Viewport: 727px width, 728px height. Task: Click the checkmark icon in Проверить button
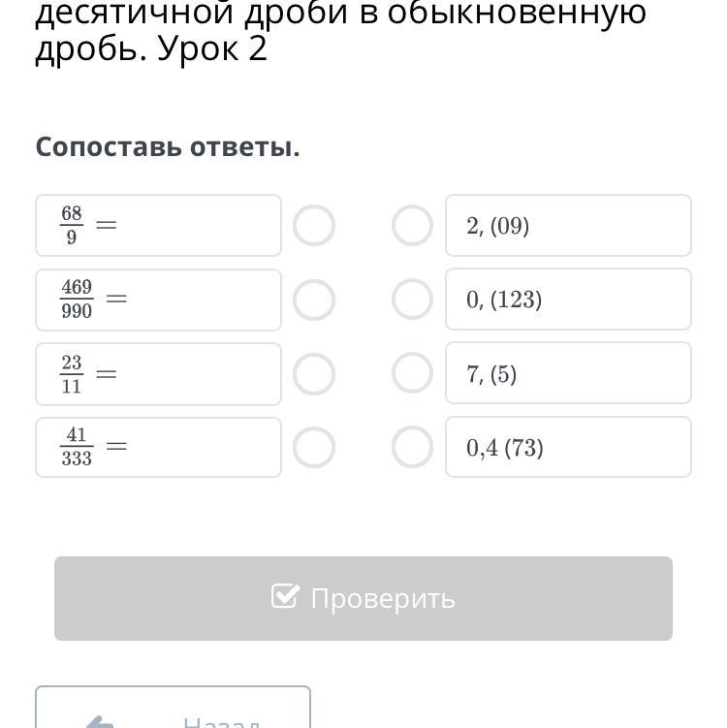tap(285, 596)
